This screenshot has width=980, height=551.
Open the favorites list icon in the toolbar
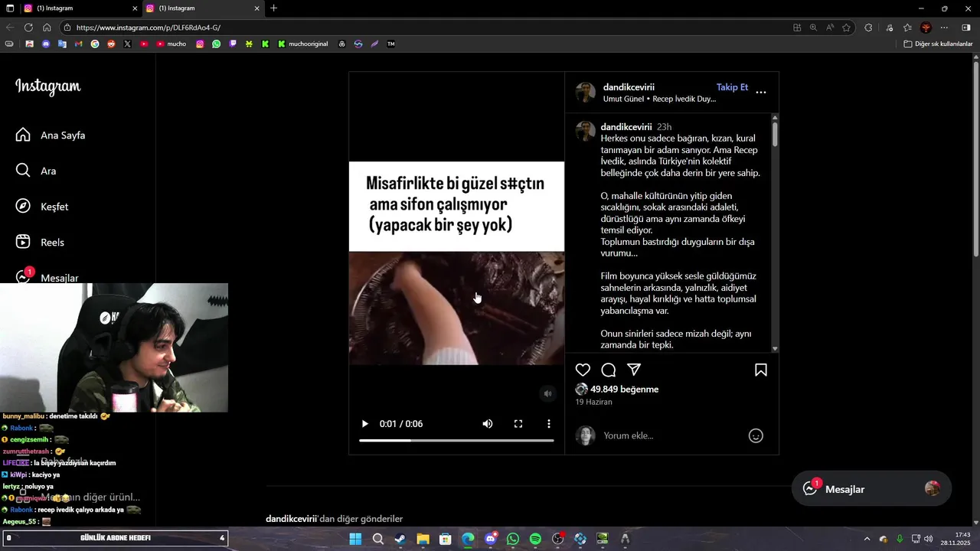click(907, 28)
